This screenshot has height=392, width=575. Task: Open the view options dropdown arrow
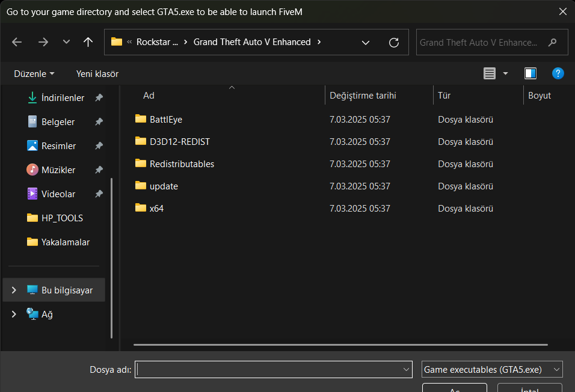(505, 73)
